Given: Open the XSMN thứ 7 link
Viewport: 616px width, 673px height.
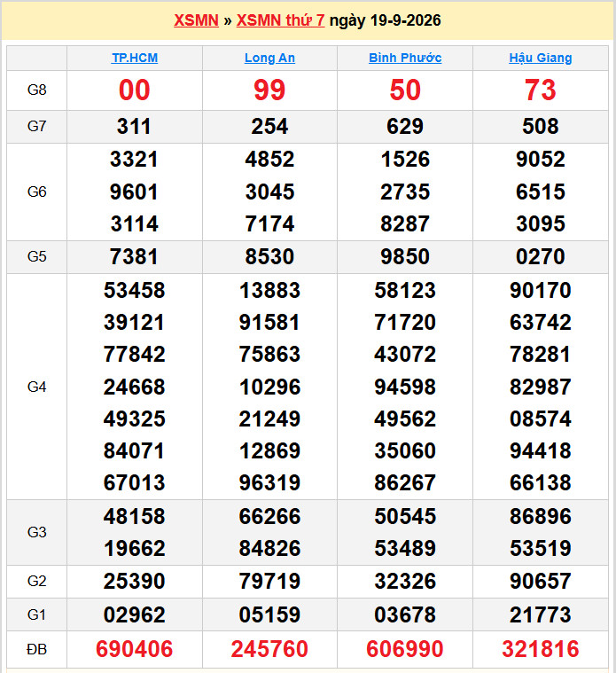Looking at the screenshot, I should [281, 20].
